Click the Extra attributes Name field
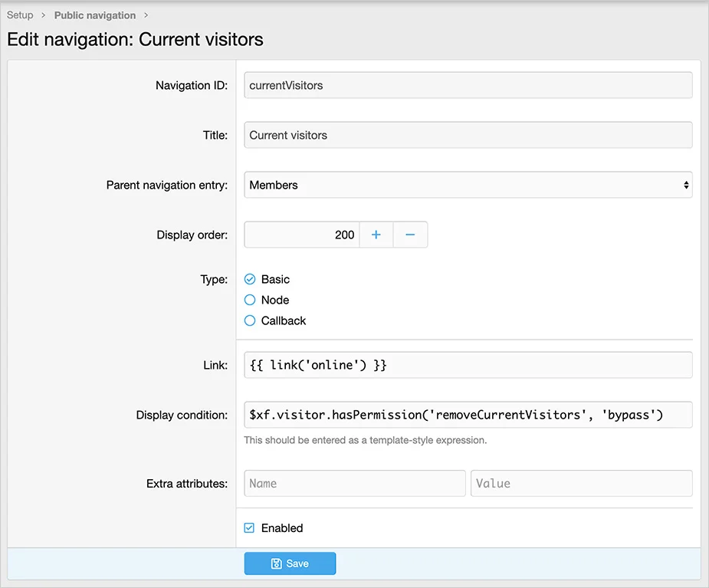 click(354, 483)
